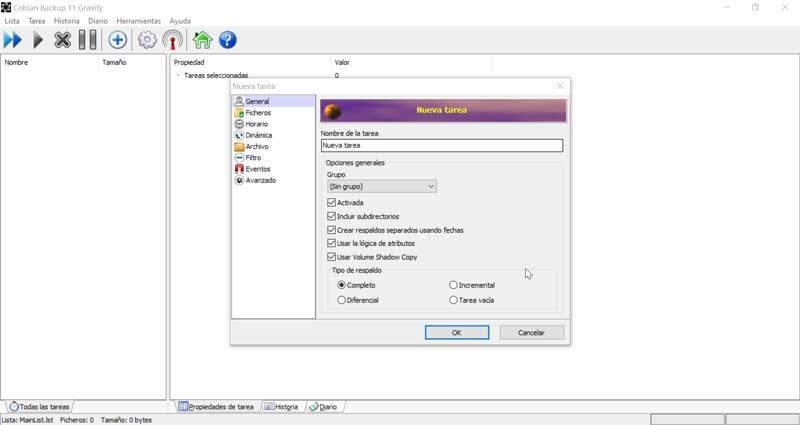Run selected tasks with play icon
This screenshot has height=425, width=800.
coord(38,40)
